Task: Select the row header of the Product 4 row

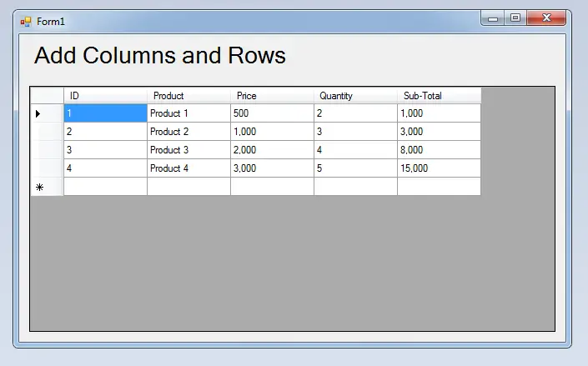Action: [47, 168]
